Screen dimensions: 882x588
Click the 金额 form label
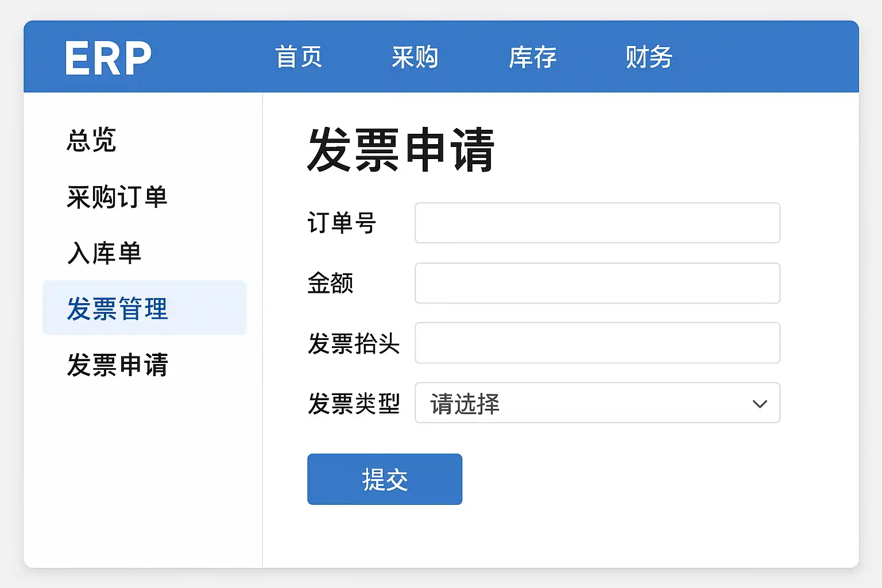tap(330, 283)
